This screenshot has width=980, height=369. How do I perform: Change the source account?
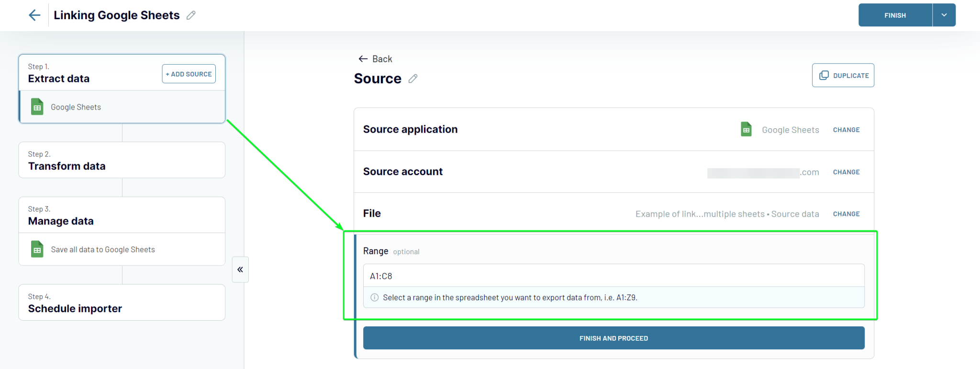click(x=846, y=172)
